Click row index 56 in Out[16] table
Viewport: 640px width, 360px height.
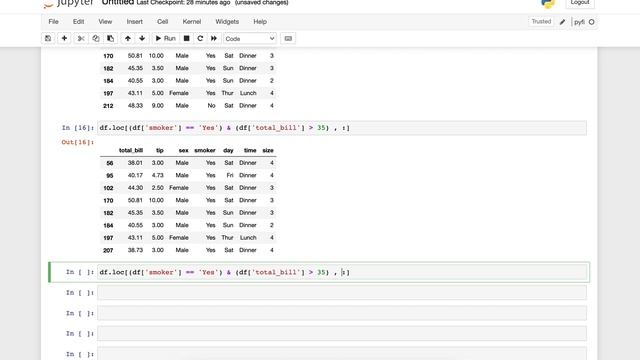tap(109, 163)
